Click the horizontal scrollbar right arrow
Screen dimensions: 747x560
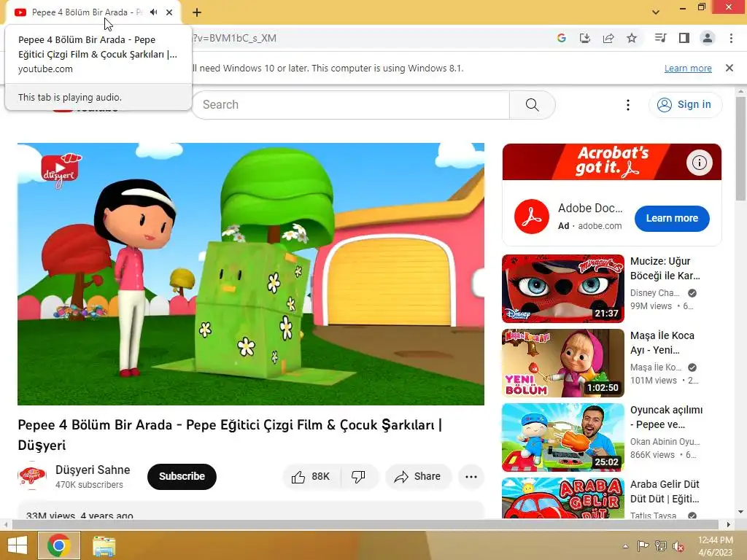pyautogui.click(x=729, y=524)
